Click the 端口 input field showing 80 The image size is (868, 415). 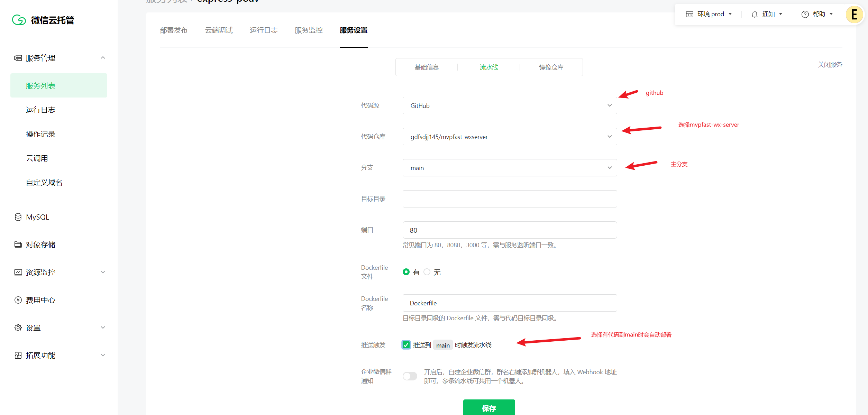coord(509,230)
